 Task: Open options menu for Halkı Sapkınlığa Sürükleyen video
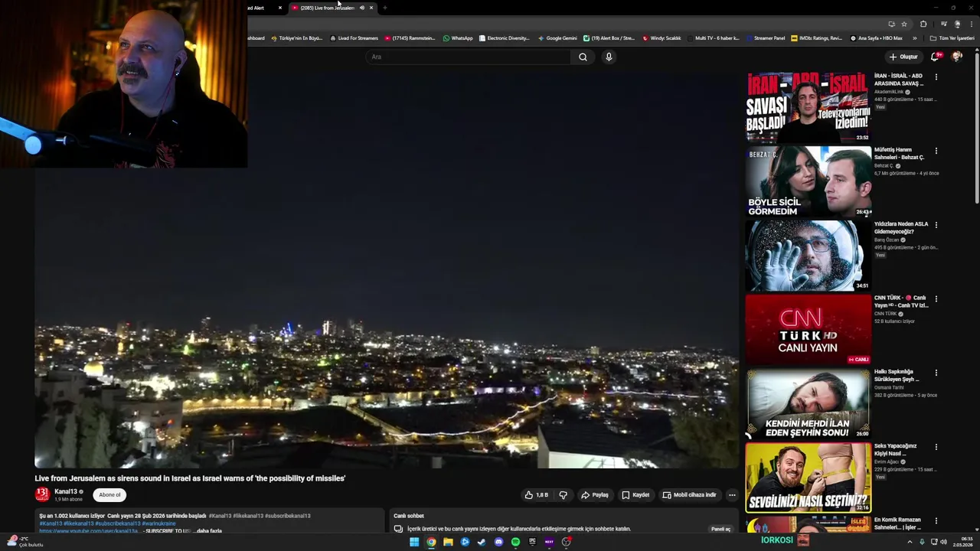pyautogui.click(x=936, y=373)
